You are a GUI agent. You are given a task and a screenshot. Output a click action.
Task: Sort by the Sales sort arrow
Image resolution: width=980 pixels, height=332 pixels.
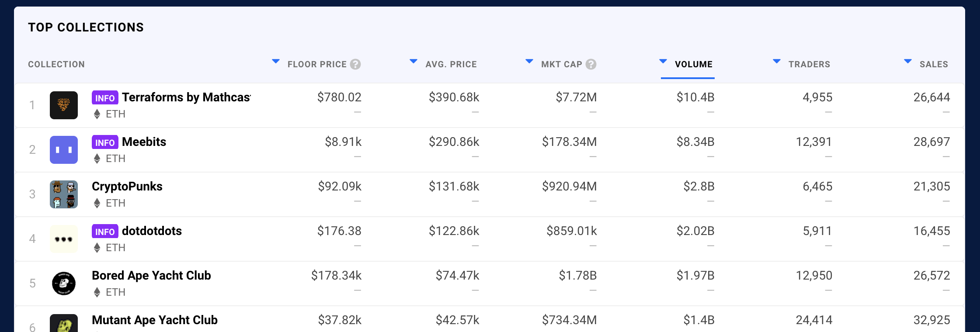pos(908,62)
